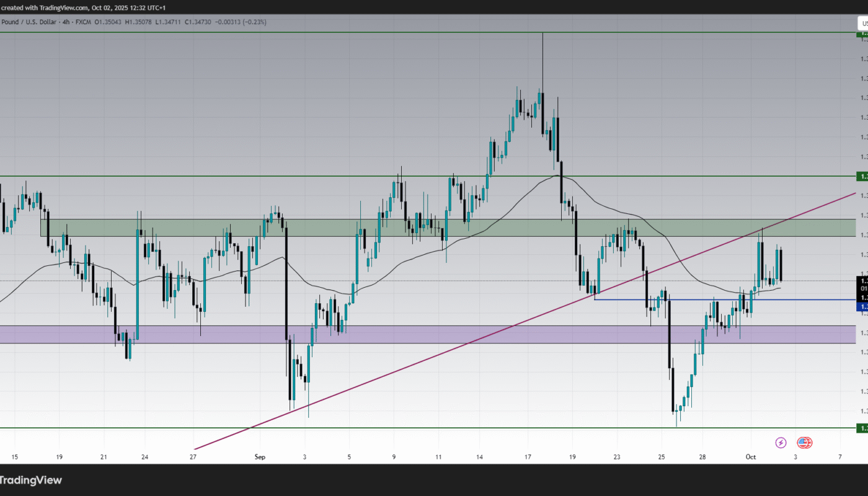Screen dimensions: 868x496
Task: Open the USD currency selector at top right
Action: point(862,24)
